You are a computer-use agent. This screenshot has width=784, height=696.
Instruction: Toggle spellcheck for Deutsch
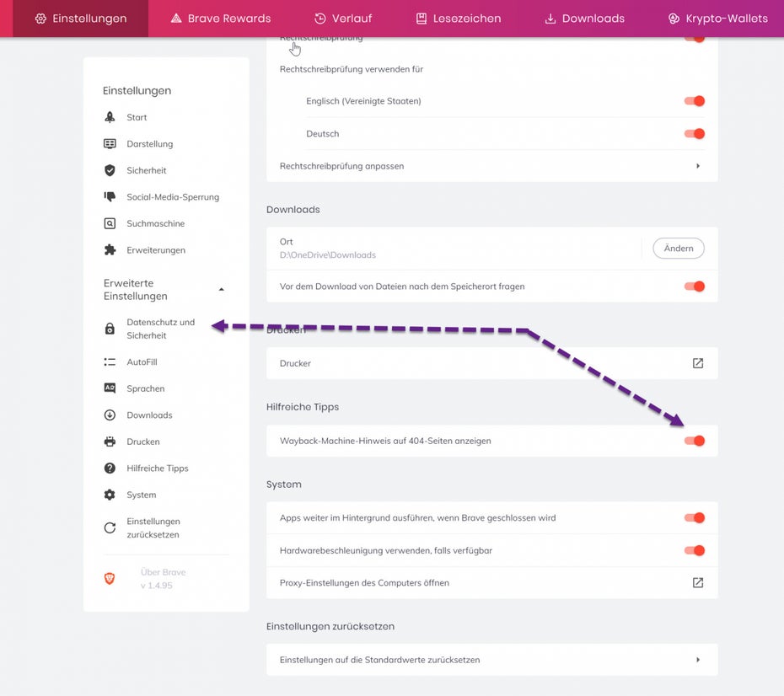695,133
